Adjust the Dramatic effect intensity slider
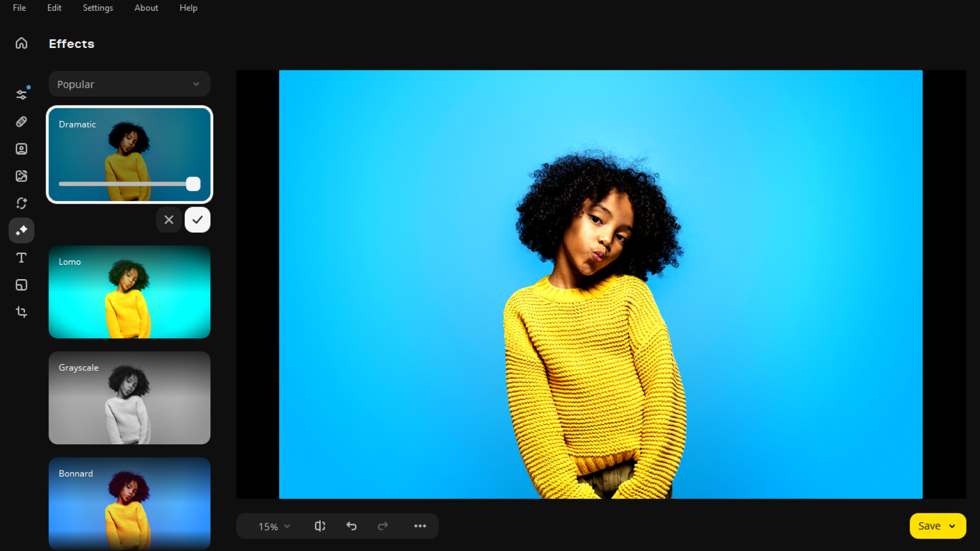 tap(192, 184)
